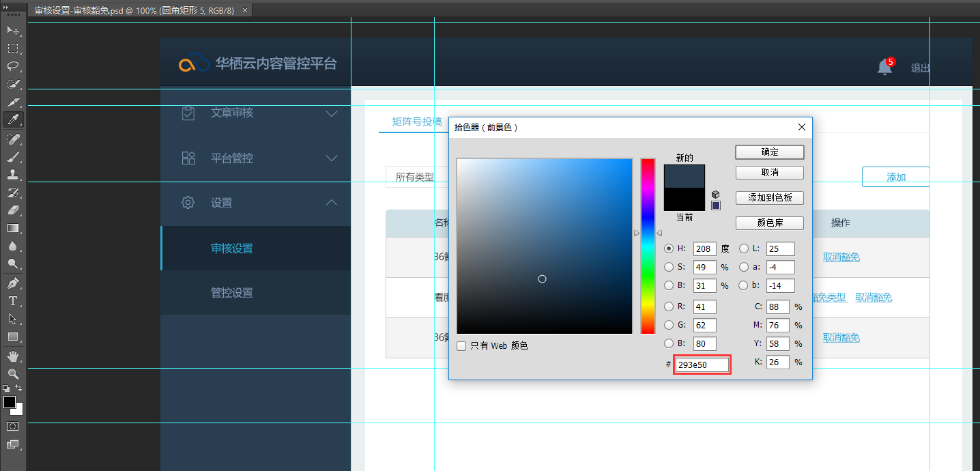The image size is (980, 471).
Task: Select the H hue radio button
Action: coord(669,248)
